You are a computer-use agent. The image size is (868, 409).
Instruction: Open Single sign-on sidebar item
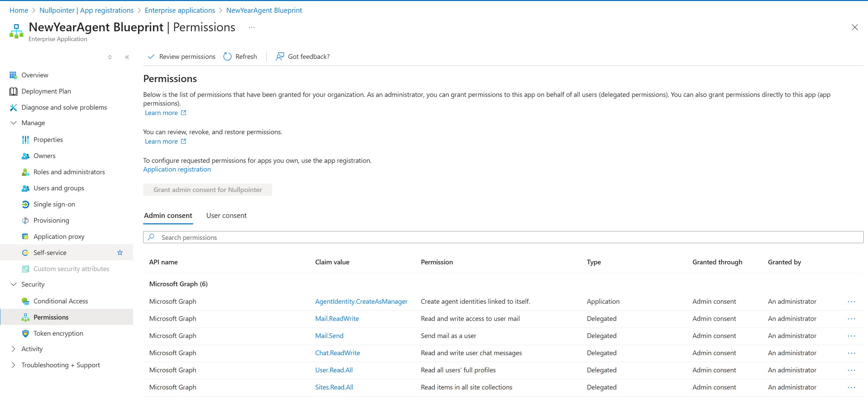click(54, 204)
